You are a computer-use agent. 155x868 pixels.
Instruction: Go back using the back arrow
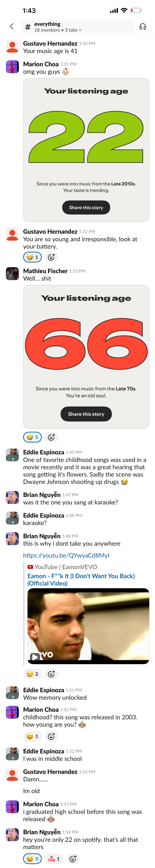click(x=11, y=26)
